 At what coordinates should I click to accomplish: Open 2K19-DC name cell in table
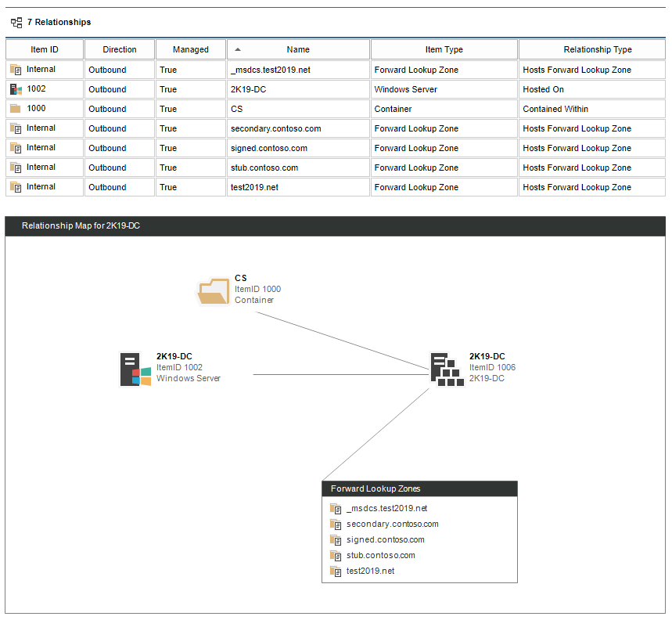[x=248, y=89]
